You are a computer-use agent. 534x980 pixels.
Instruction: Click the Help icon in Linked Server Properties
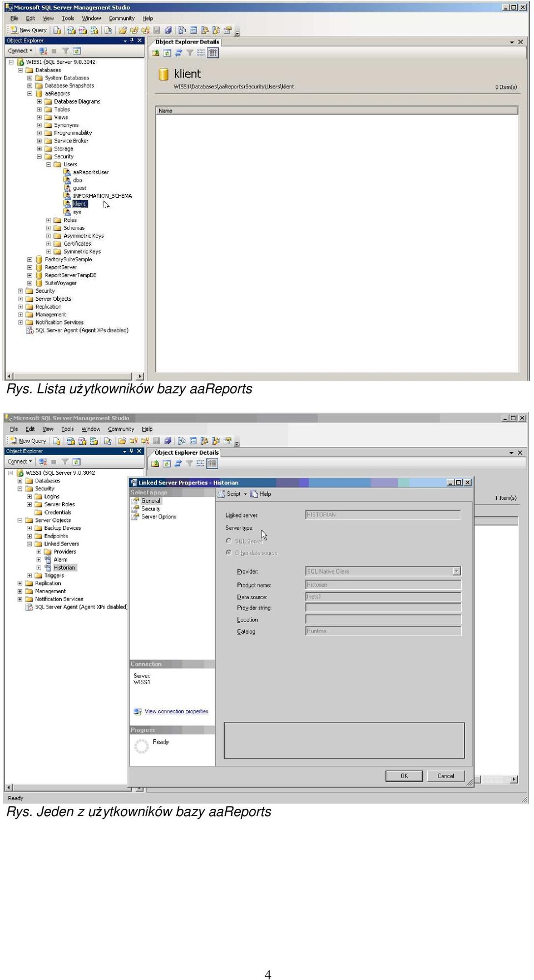[x=254, y=494]
